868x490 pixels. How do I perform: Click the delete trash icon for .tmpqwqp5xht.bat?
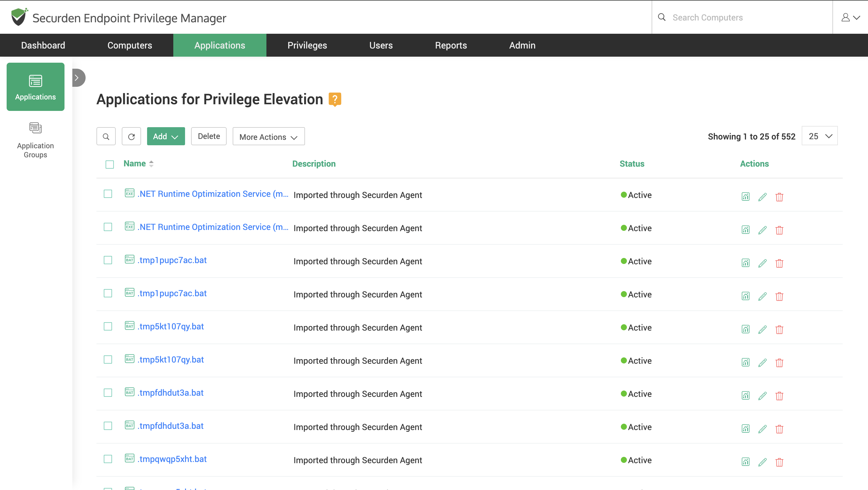coord(779,462)
